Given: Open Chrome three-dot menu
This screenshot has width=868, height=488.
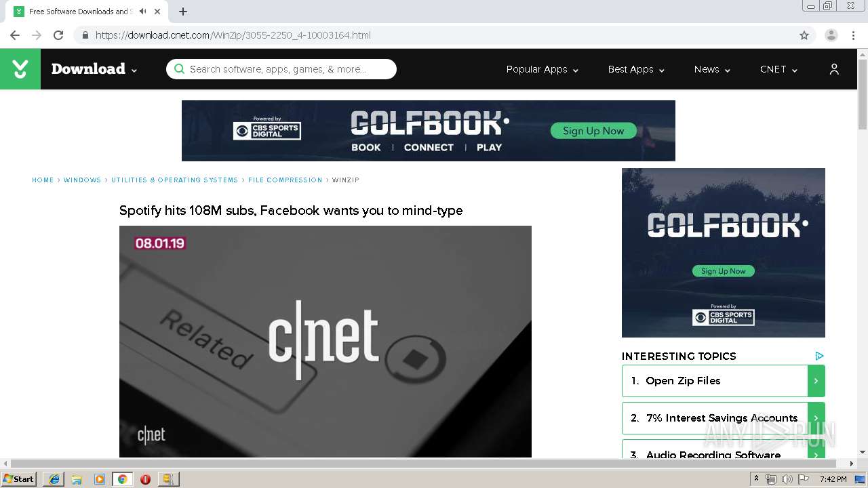Looking at the screenshot, I should 853,35.
